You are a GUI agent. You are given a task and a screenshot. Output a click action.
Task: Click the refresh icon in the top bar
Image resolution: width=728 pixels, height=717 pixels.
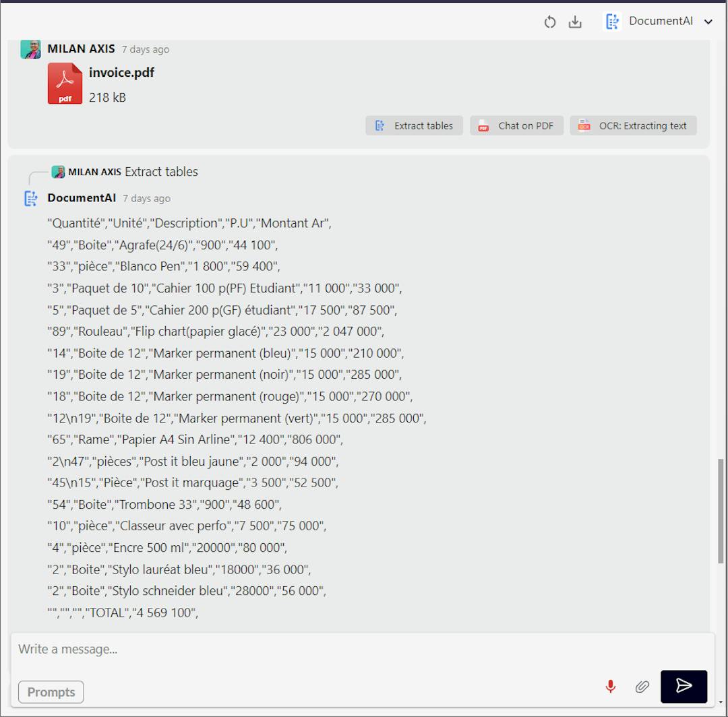(549, 22)
